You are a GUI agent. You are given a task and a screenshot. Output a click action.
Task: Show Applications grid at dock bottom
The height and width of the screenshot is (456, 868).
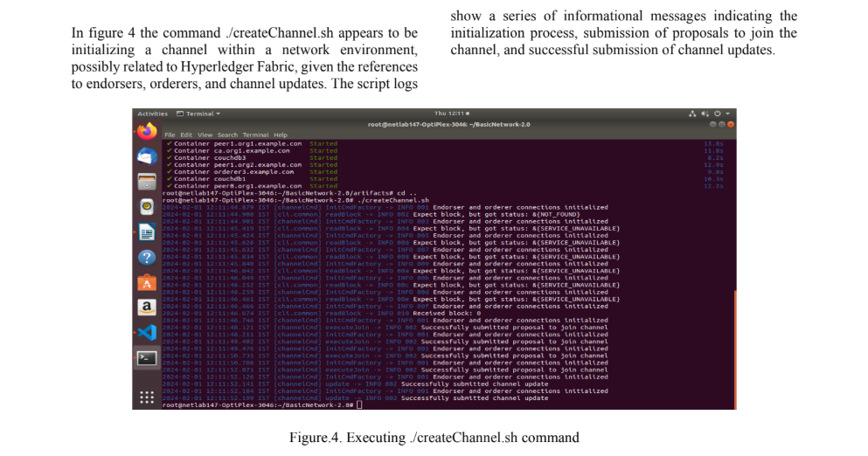(147, 397)
